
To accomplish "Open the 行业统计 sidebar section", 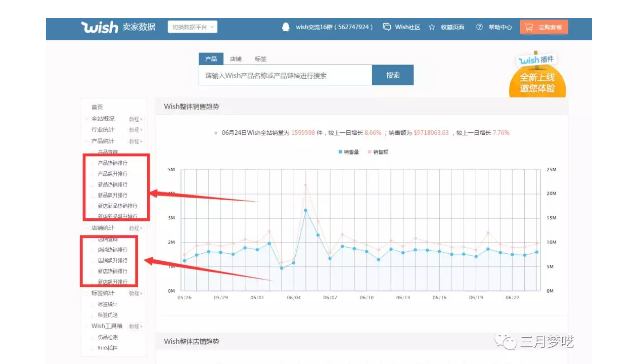I will click(103, 130).
